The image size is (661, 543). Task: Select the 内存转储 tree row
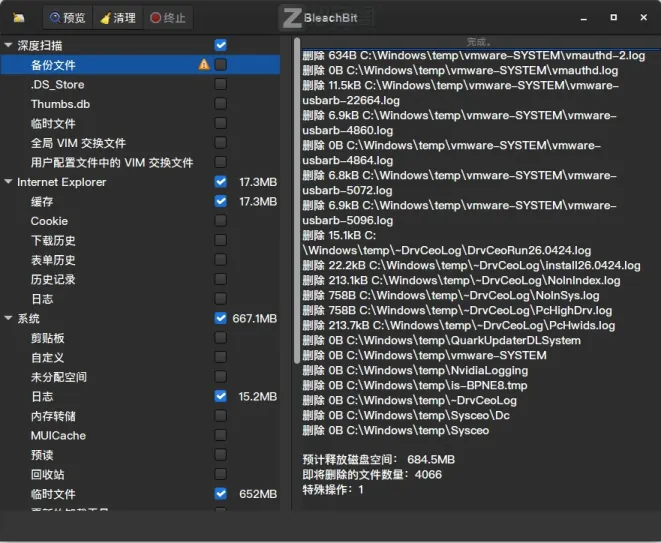tap(140, 416)
